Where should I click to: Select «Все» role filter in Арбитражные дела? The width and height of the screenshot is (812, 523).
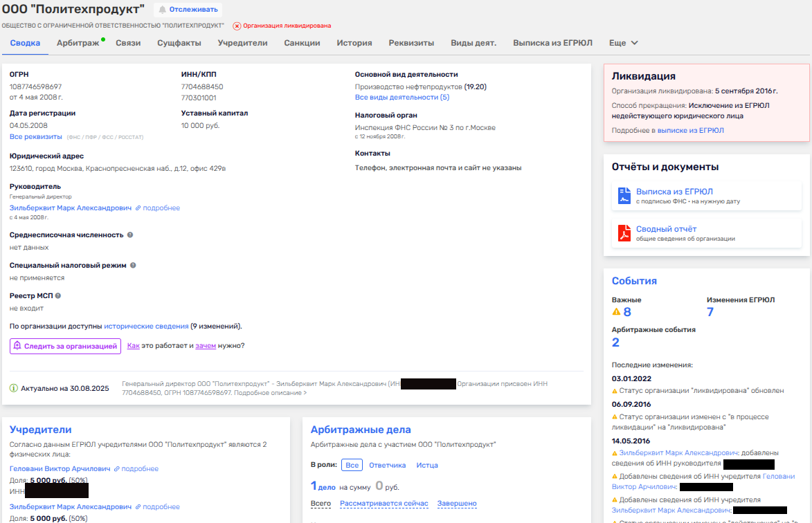click(352, 465)
